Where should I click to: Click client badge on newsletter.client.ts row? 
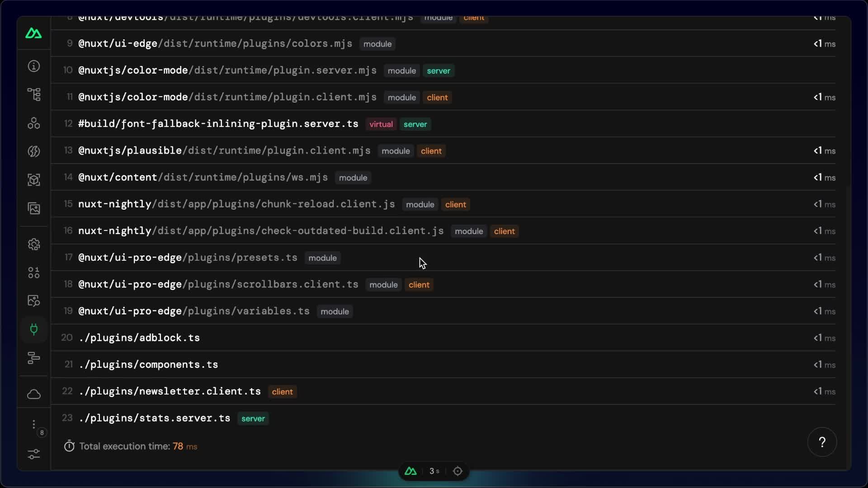tap(283, 392)
